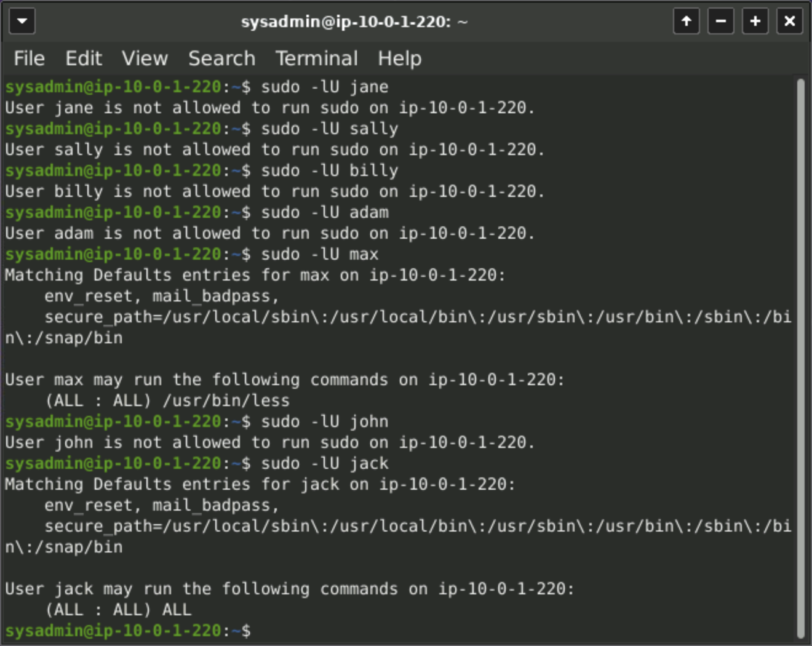812x646 pixels.
Task: Open the Terminal menu
Action: pos(316,58)
